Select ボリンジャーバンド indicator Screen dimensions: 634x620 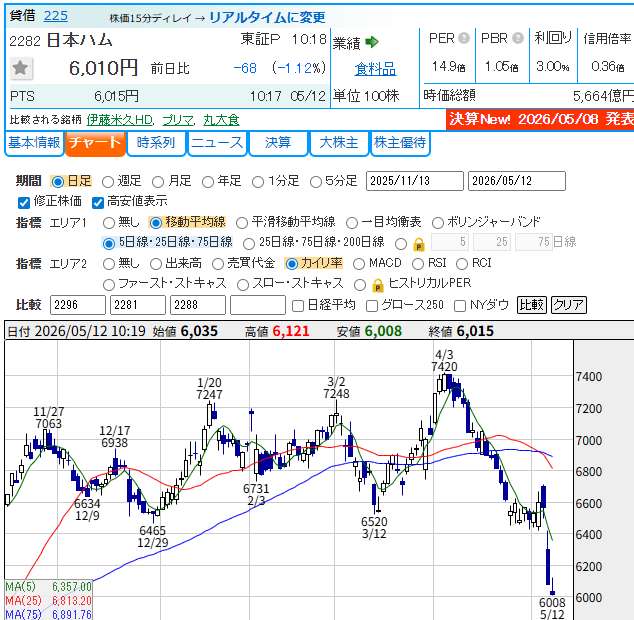pos(438,223)
